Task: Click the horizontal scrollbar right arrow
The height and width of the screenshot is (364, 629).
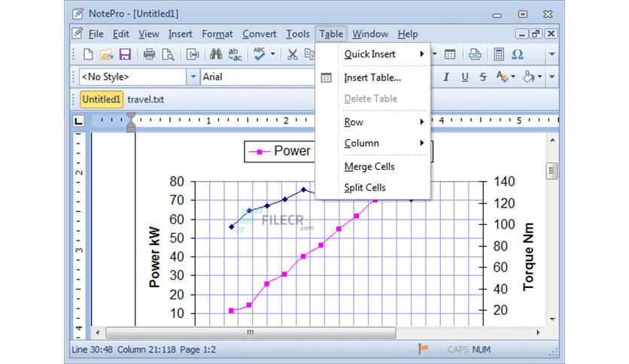Action: [x=538, y=332]
